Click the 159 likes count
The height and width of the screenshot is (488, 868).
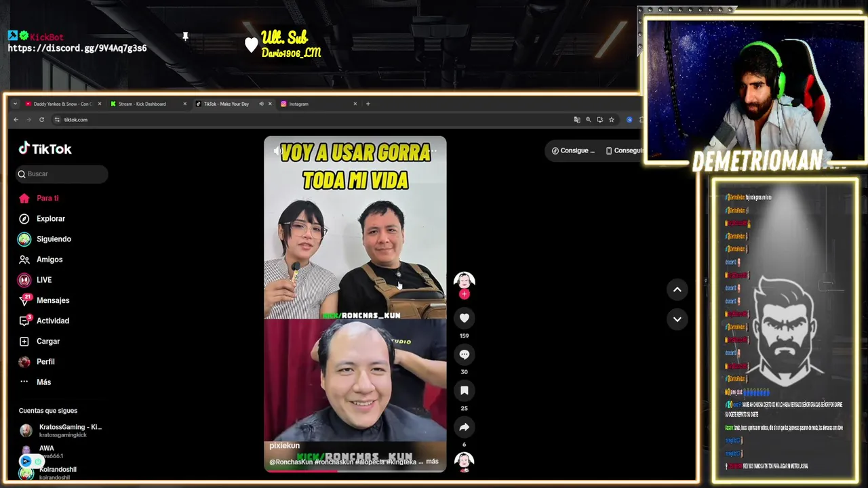point(465,335)
